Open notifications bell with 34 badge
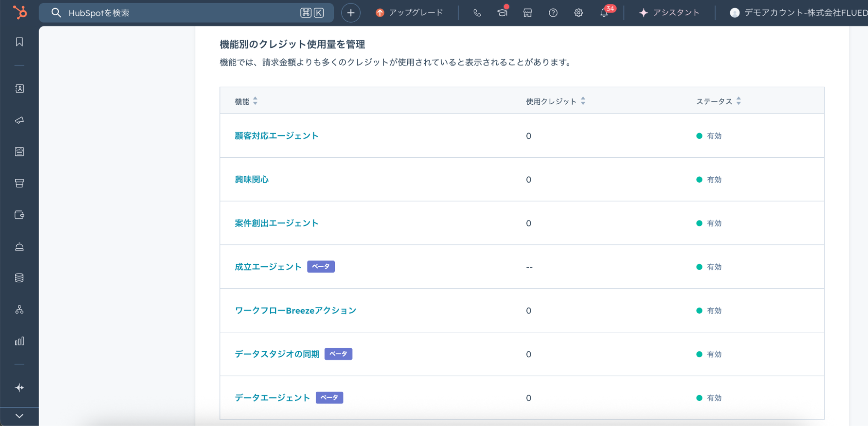The image size is (868, 426). point(604,13)
